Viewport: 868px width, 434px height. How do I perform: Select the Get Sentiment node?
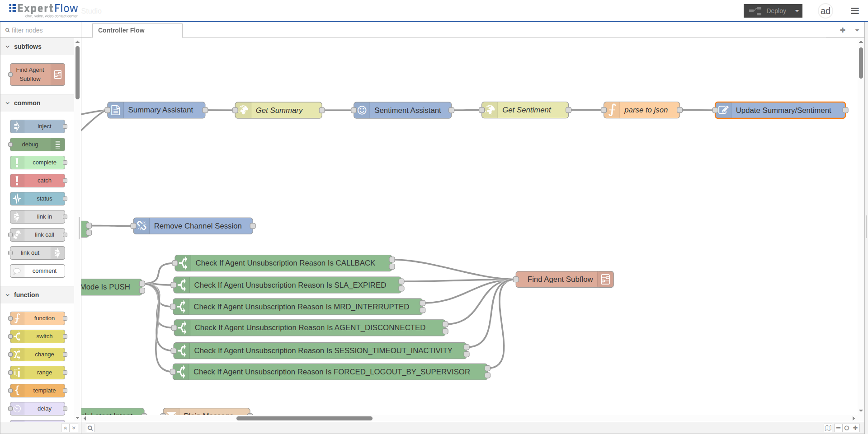pyautogui.click(x=525, y=110)
